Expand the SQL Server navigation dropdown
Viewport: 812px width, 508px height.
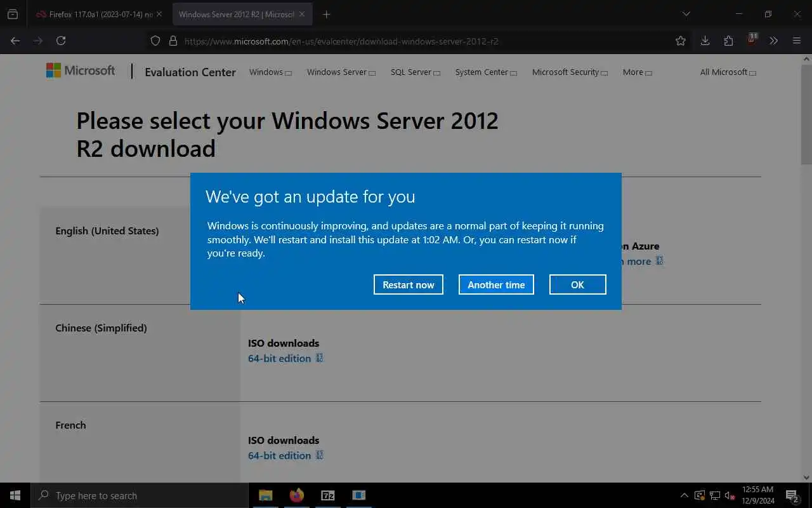pos(416,72)
